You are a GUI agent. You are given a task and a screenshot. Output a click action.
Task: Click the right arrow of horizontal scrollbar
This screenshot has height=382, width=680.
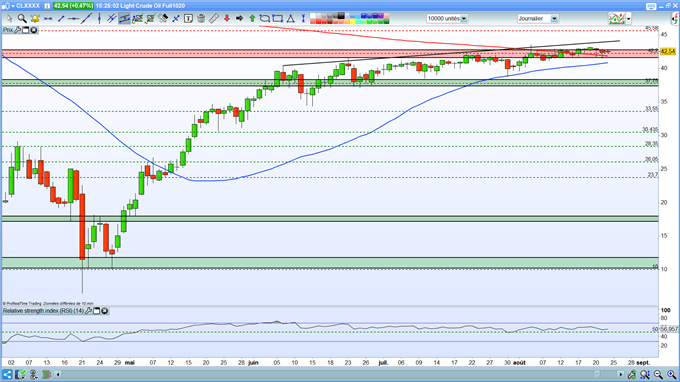point(621,374)
